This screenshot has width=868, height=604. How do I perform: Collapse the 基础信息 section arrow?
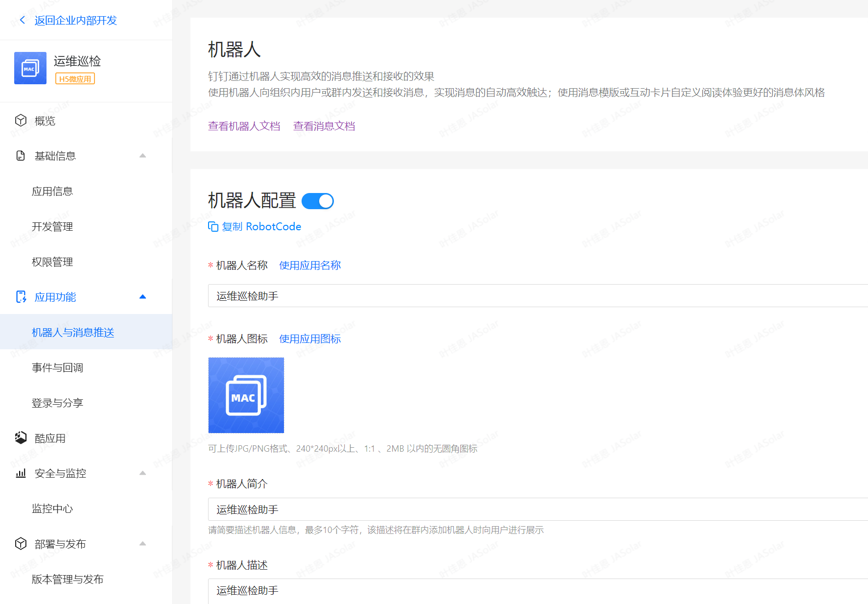pyautogui.click(x=142, y=156)
